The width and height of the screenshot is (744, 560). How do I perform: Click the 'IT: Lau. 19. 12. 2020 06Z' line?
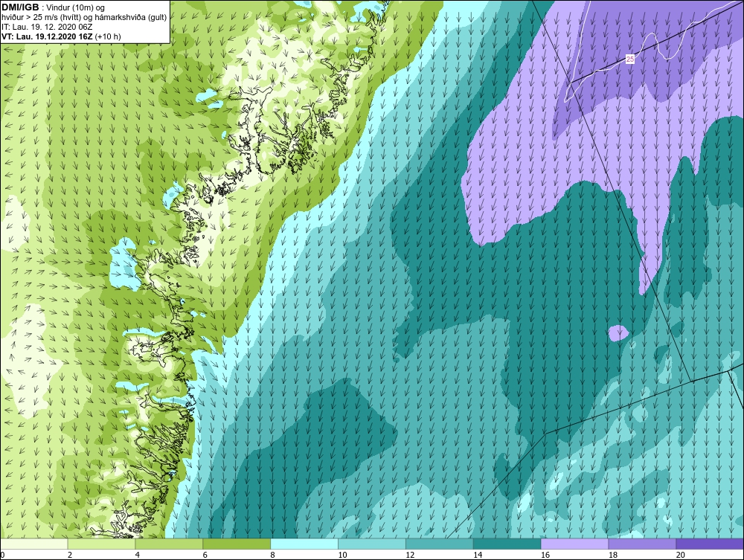(x=47, y=27)
